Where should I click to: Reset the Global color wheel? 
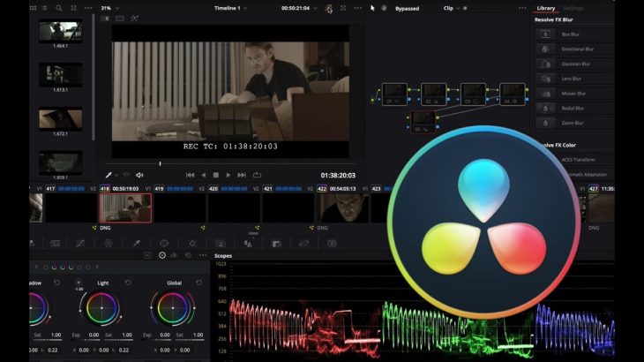coord(199,283)
